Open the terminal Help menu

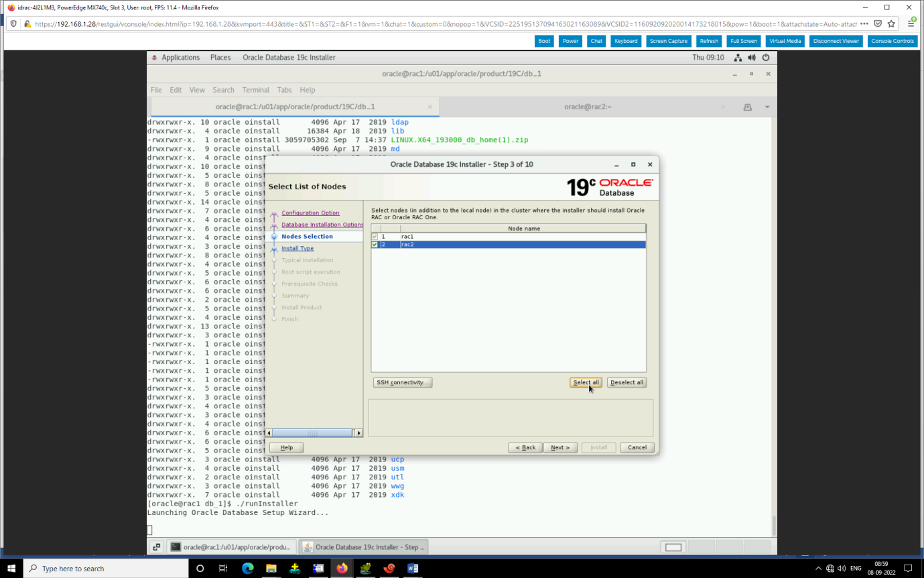308,90
